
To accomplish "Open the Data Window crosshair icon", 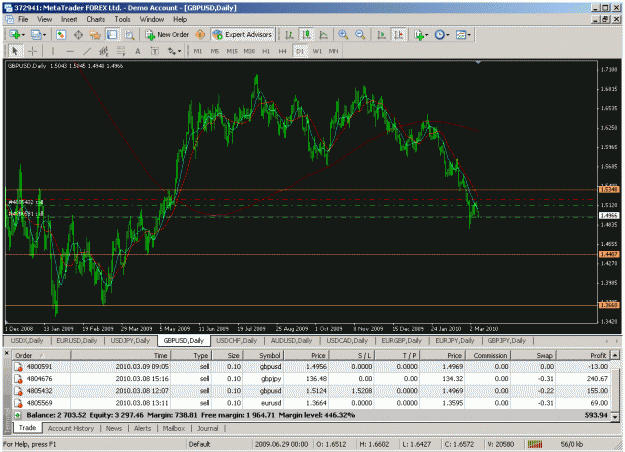I will [x=78, y=35].
